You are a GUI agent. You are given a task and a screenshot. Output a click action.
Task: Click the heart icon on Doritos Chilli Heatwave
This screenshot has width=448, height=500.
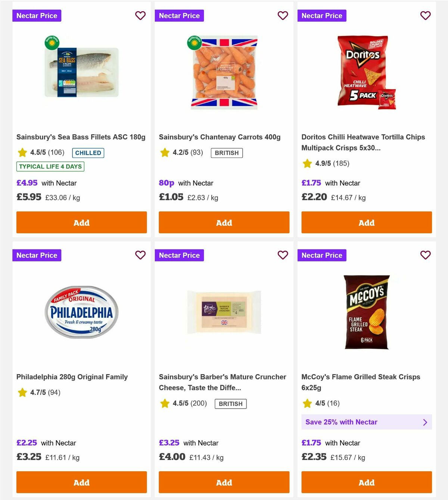click(x=425, y=16)
